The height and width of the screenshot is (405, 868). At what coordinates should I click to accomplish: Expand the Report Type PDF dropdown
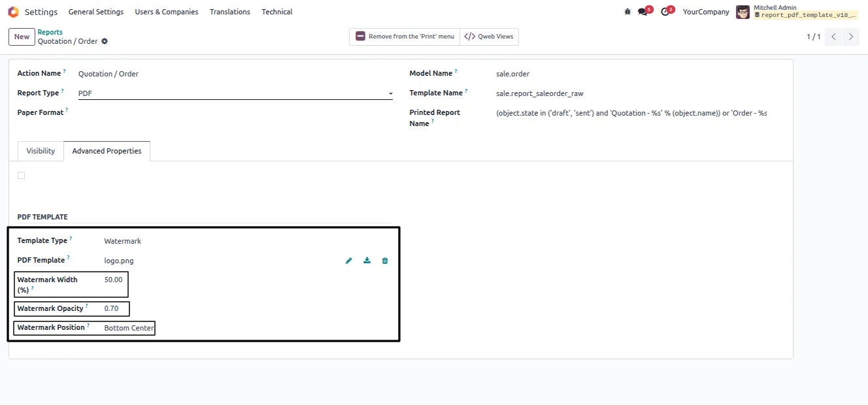(235, 93)
